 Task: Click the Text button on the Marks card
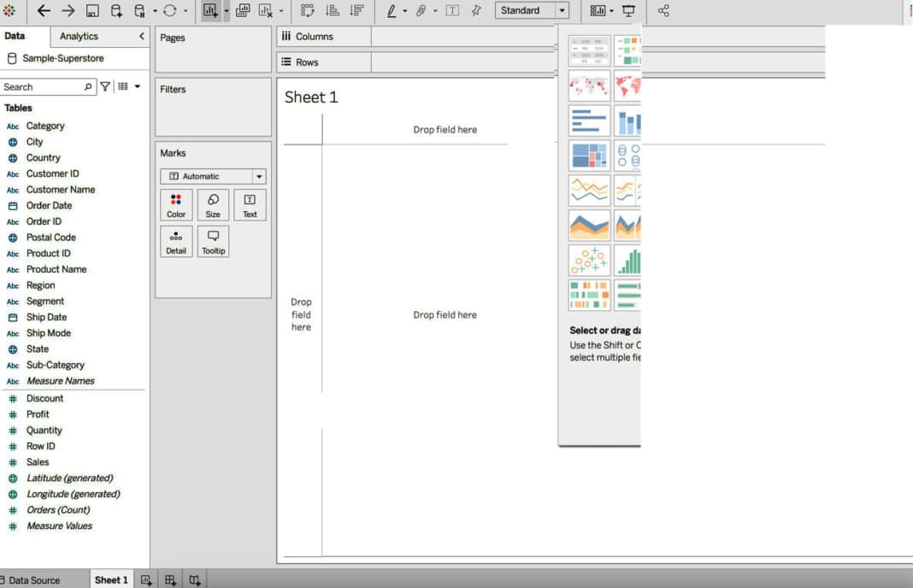click(x=250, y=205)
